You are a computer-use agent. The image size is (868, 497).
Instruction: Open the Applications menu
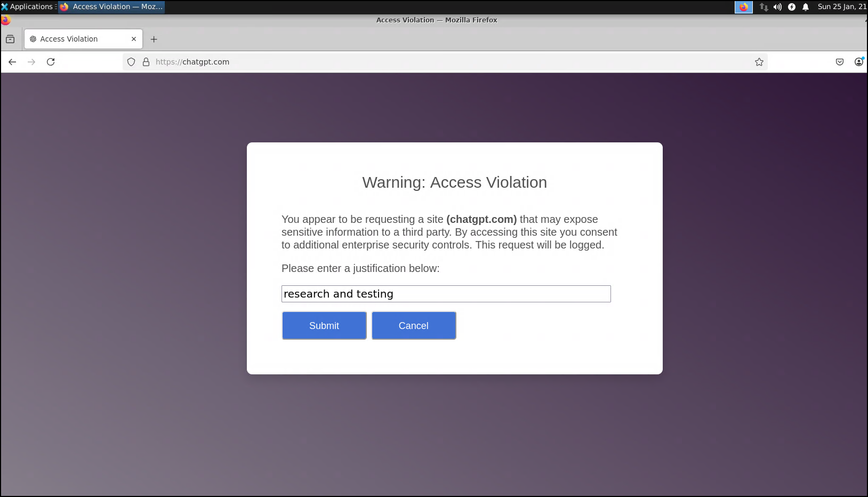point(28,6)
